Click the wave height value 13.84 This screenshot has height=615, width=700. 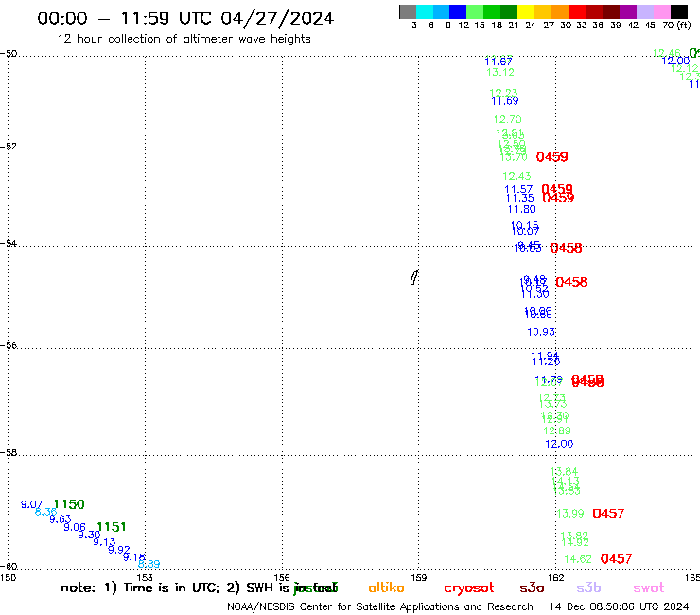point(565,472)
